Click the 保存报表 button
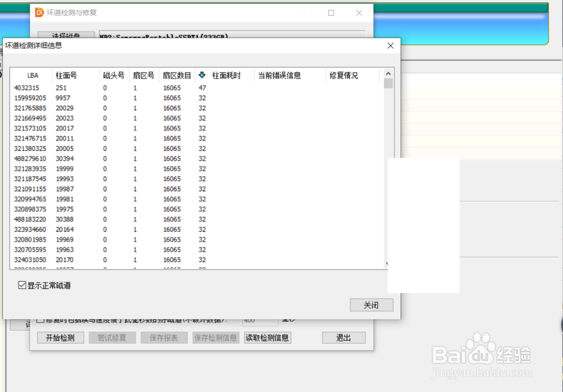This screenshot has height=392, width=563. pyautogui.click(x=164, y=337)
